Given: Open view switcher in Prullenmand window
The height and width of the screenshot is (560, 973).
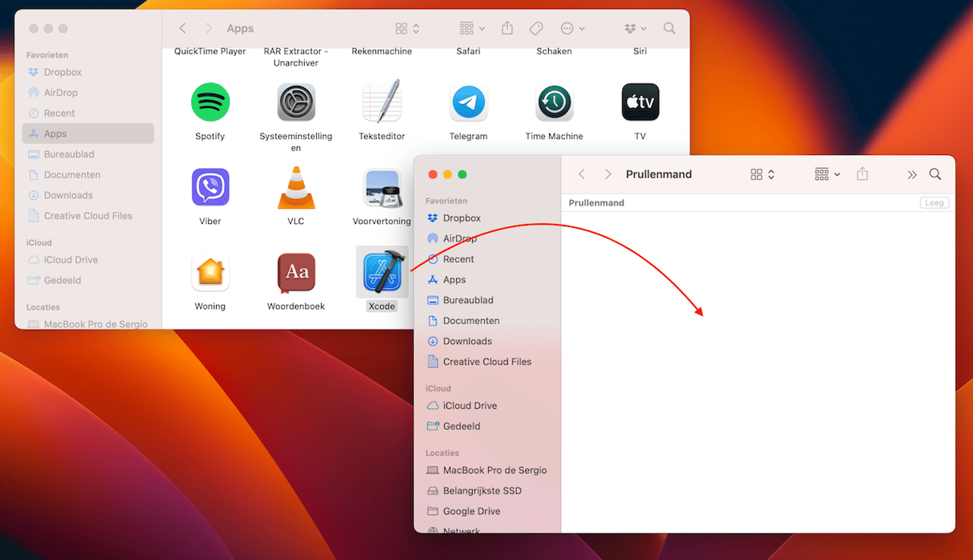Looking at the screenshot, I should (763, 174).
